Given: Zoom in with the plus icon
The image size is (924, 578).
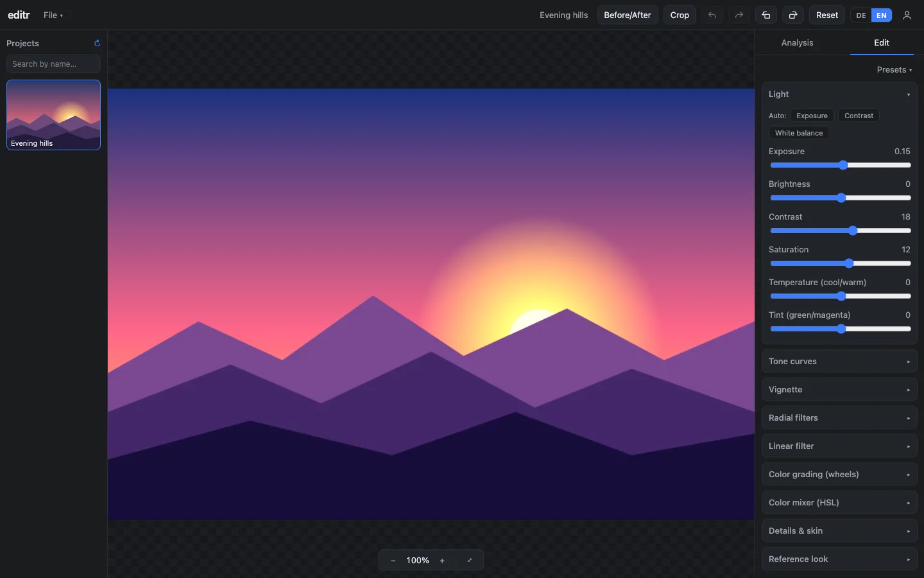Looking at the screenshot, I should [442, 561].
